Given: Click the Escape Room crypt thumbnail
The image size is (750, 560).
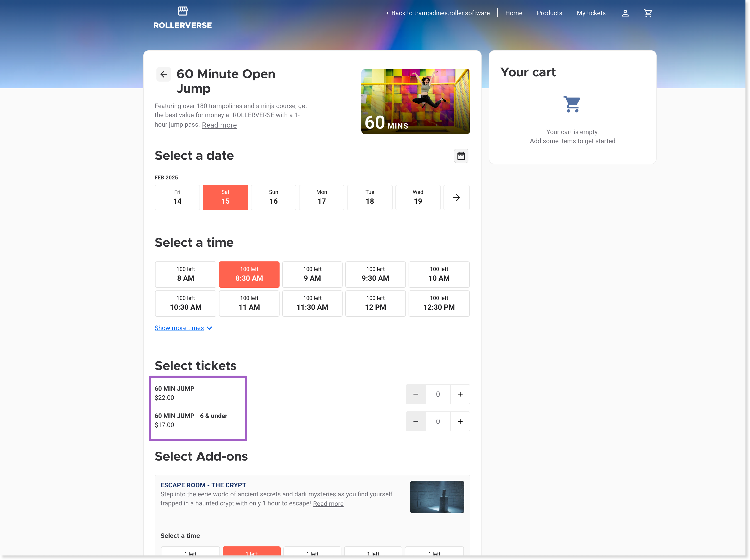Looking at the screenshot, I should click(437, 497).
